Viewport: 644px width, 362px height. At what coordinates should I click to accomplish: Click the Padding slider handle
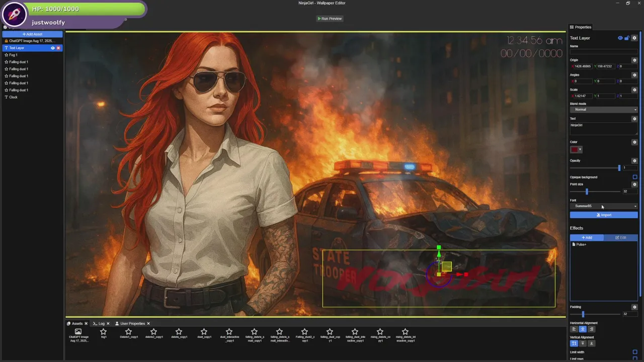pos(583,314)
